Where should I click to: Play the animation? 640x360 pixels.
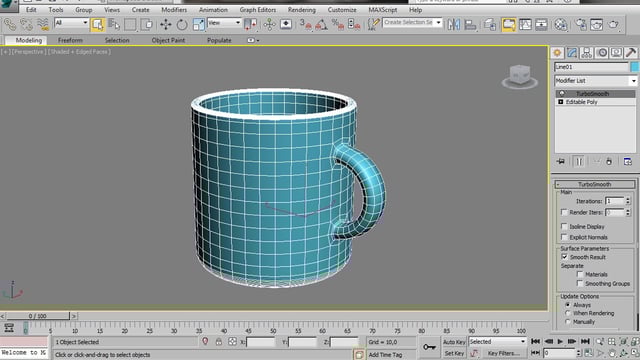pyautogui.click(x=560, y=341)
